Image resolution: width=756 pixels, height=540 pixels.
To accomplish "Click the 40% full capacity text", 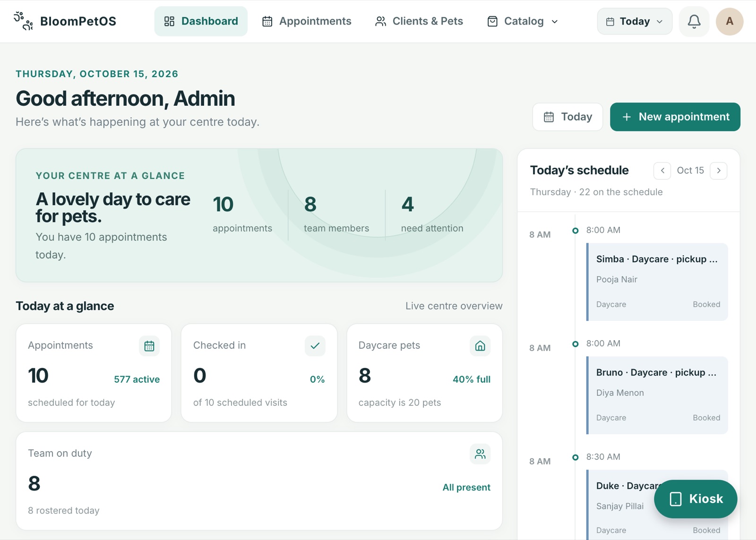I will pos(472,379).
